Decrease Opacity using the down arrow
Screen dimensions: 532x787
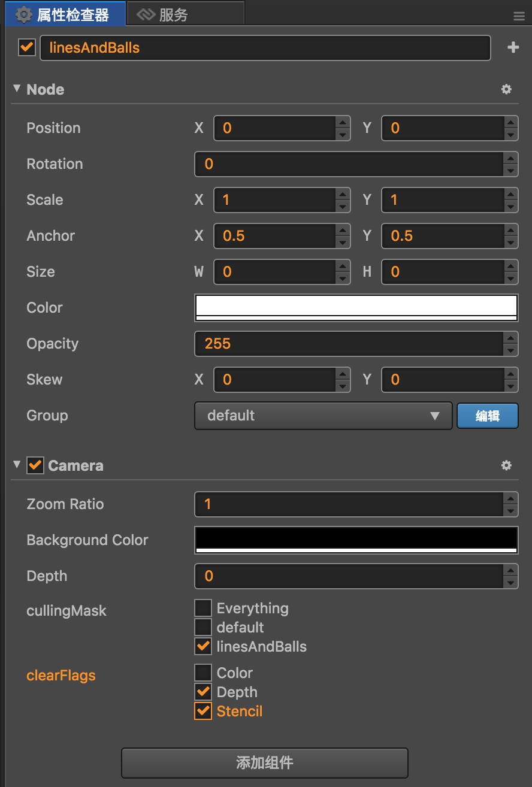pyautogui.click(x=510, y=350)
